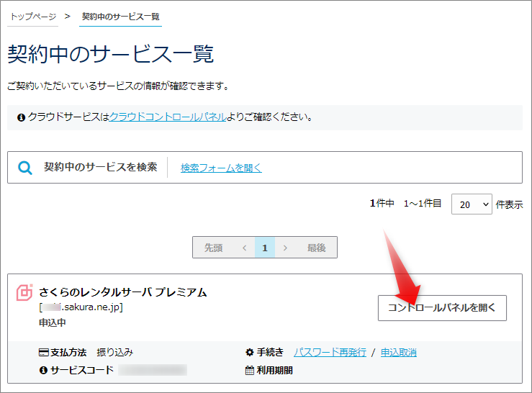Open the クラウドコントロールパネル link

[x=167, y=117]
